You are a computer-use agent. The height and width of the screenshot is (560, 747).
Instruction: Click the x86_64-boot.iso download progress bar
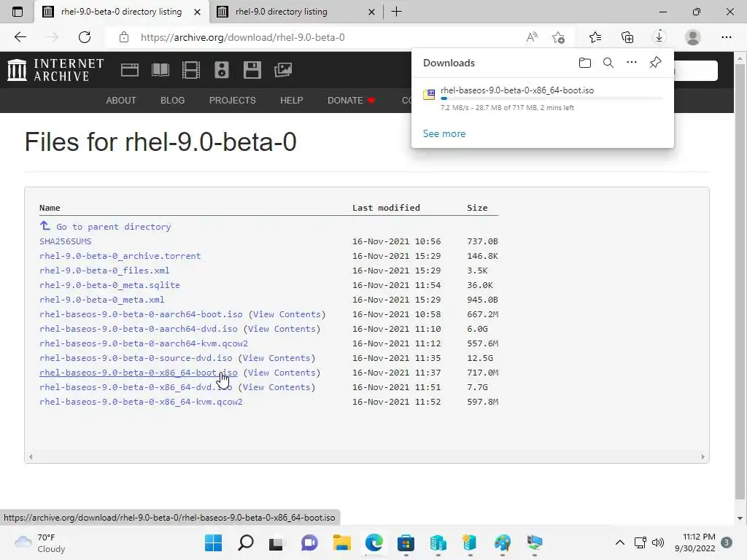[x=551, y=98]
